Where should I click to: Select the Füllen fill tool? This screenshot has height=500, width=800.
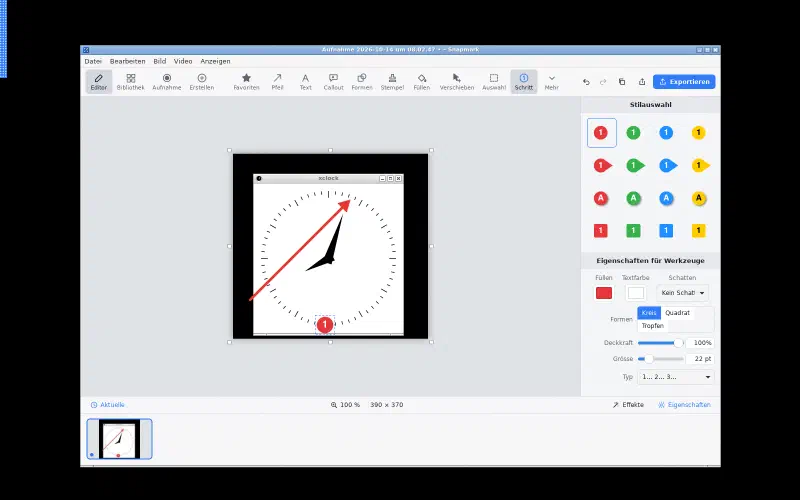pyautogui.click(x=421, y=82)
